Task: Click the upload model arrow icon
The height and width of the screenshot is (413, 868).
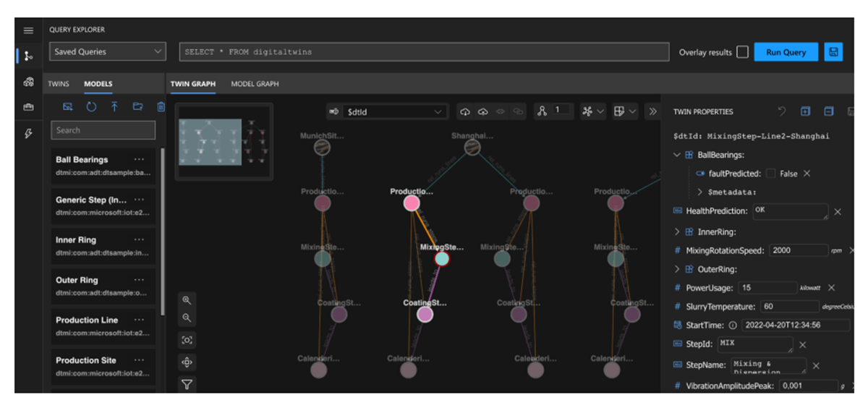Action: pyautogui.click(x=114, y=107)
